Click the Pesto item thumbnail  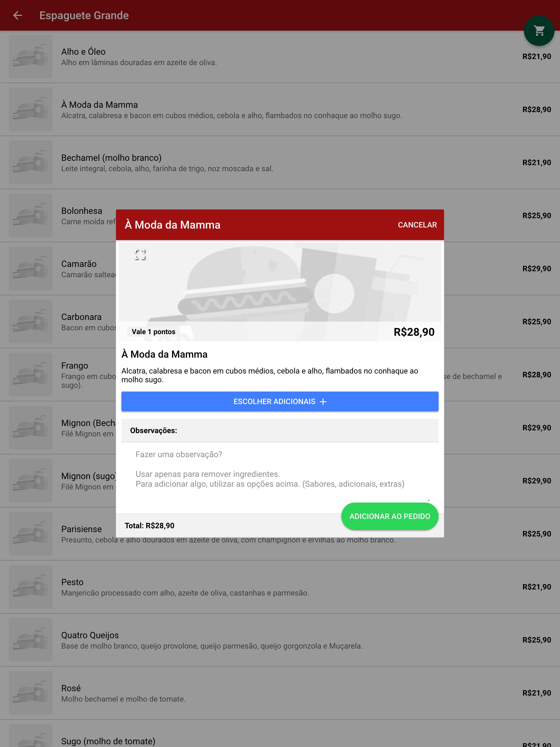(x=30, y=586)
